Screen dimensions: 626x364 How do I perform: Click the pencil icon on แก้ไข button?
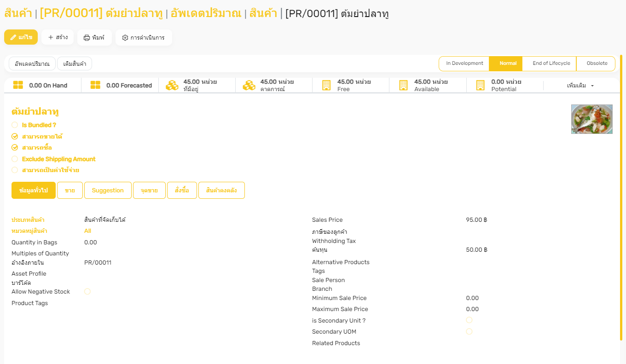point(13,37)
